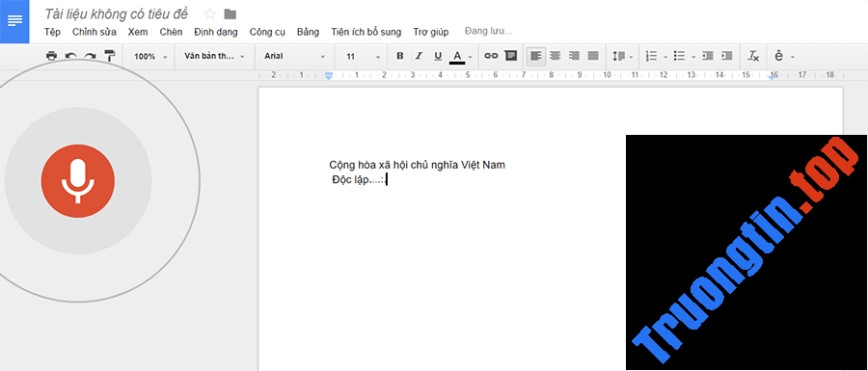Select right align
This screenshot has height=371, width=868.
pyautogui.click(x=574, y=56)
